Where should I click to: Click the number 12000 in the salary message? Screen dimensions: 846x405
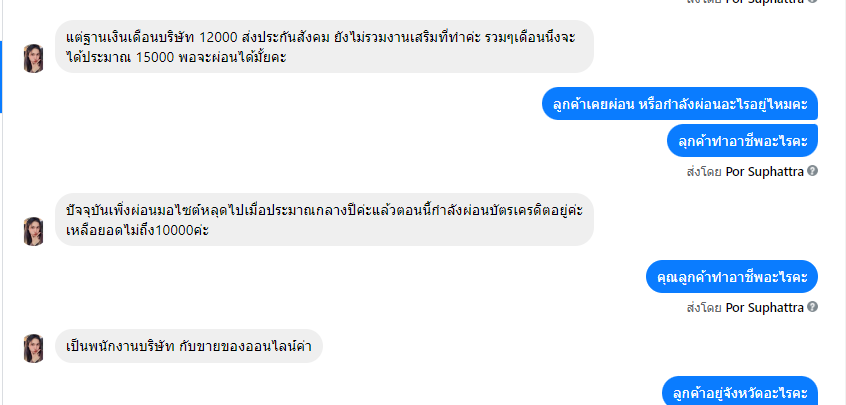click(219, 38)
